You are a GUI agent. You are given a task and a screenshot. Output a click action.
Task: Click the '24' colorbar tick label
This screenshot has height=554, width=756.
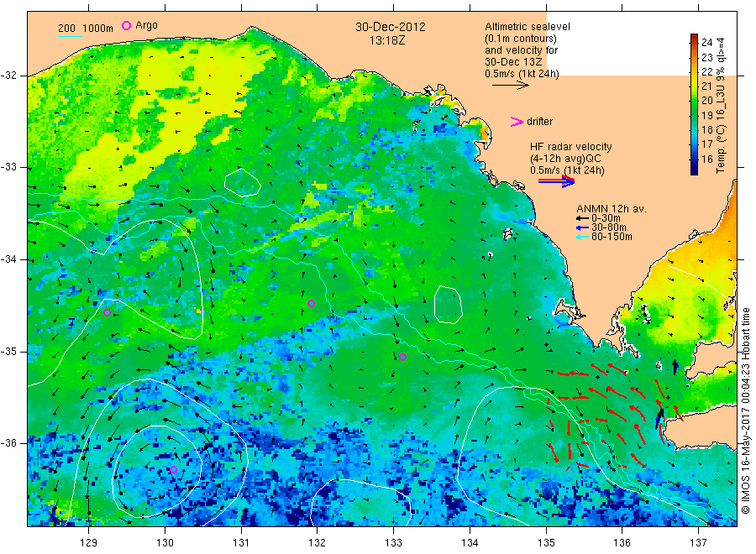click(x=706, y=43)
